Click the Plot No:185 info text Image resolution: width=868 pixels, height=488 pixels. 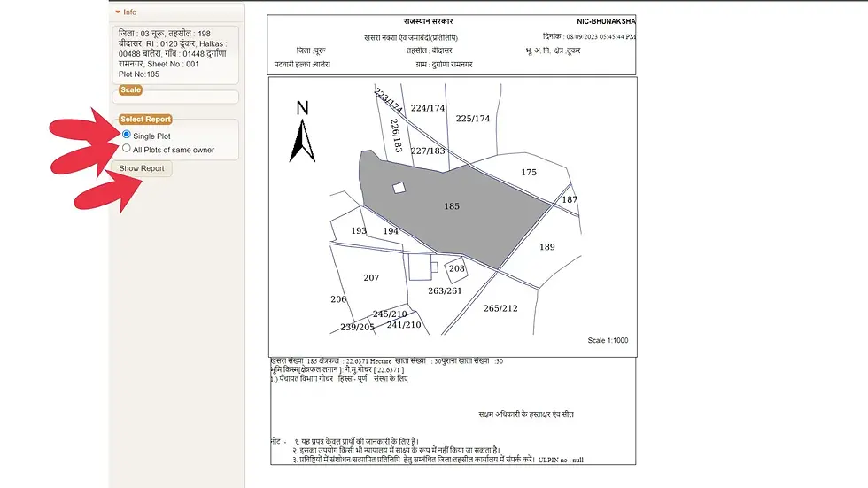(139, 74)
